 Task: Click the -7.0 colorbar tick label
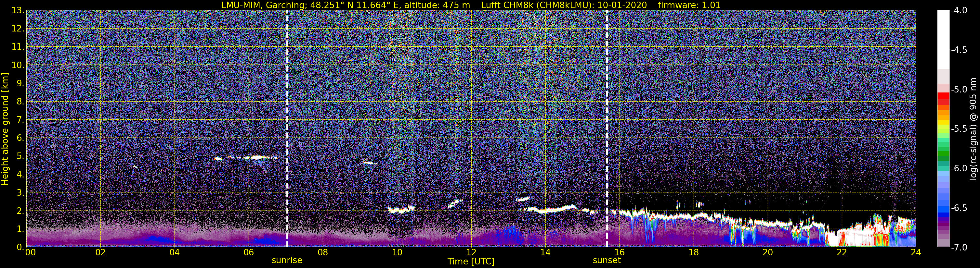959,248
